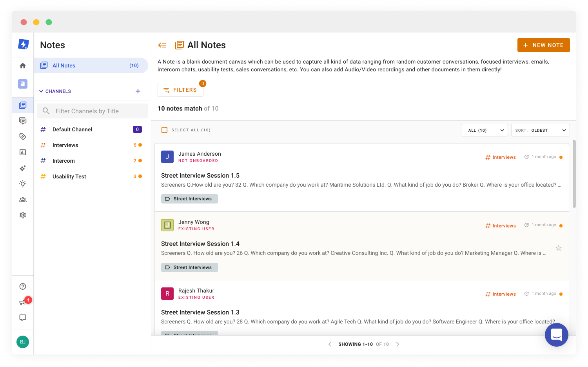Image resolution: width=588 pixels, height=367 pixels.
Task: Open the Filters button
Action: (x=180, y=90)
